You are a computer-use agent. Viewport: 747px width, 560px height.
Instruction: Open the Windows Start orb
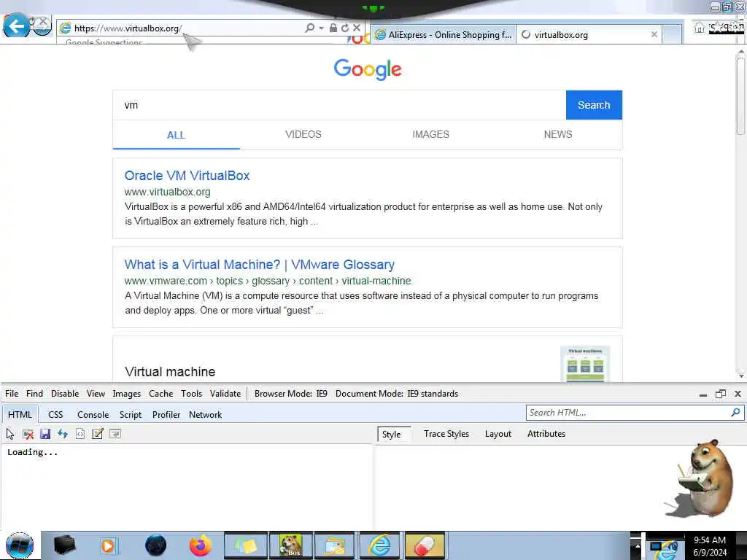tap(20, 545)
